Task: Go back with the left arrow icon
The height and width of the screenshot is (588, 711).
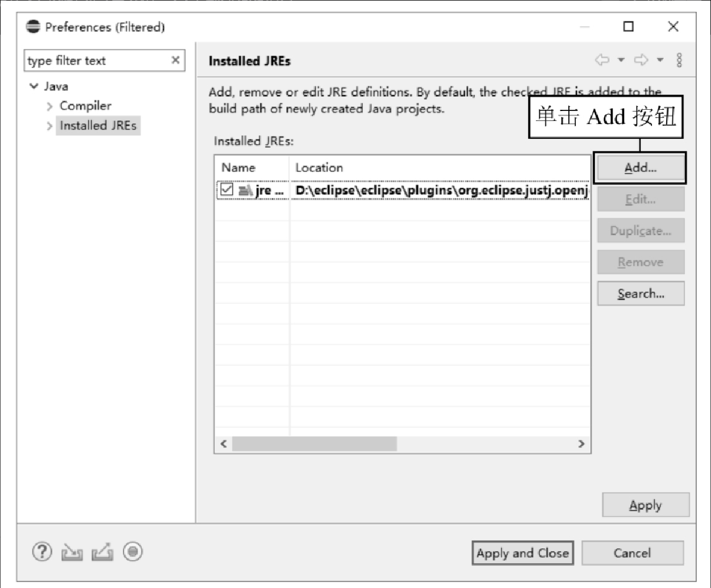Action: click(602, 60)
